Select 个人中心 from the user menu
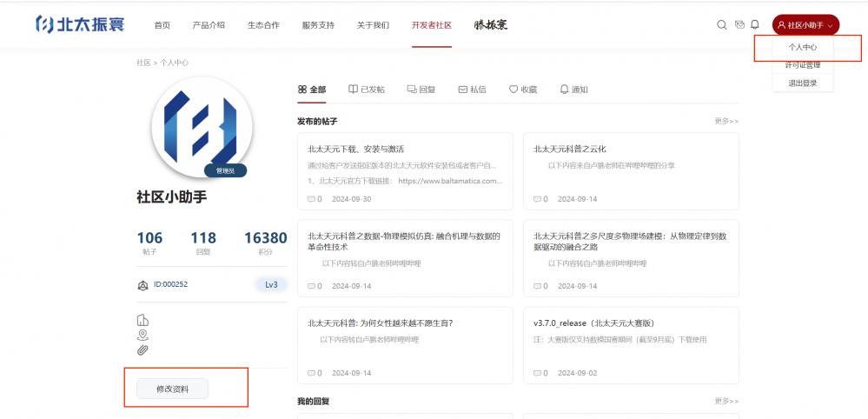 (x=802, y=47)
